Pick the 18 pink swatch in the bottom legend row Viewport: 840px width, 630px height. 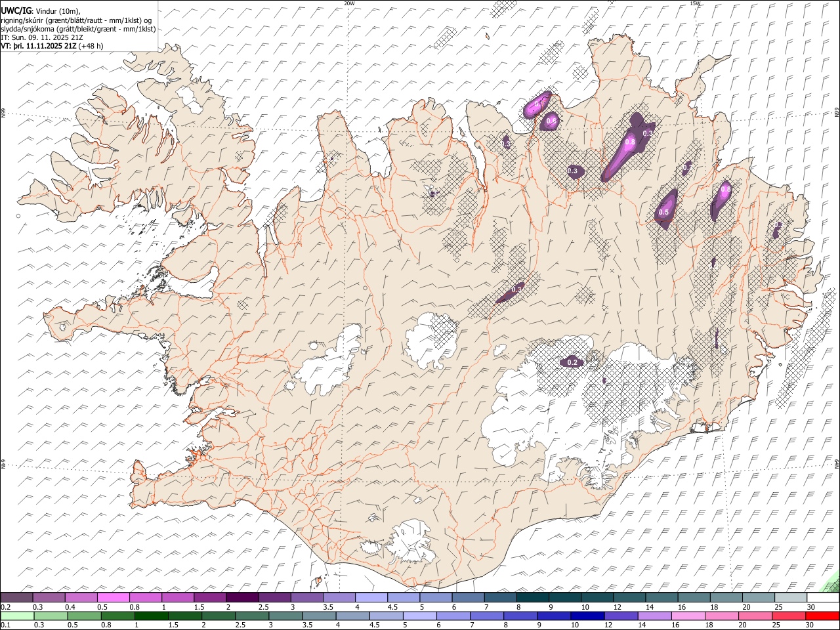pyautogui.click(x=721, y=616)
